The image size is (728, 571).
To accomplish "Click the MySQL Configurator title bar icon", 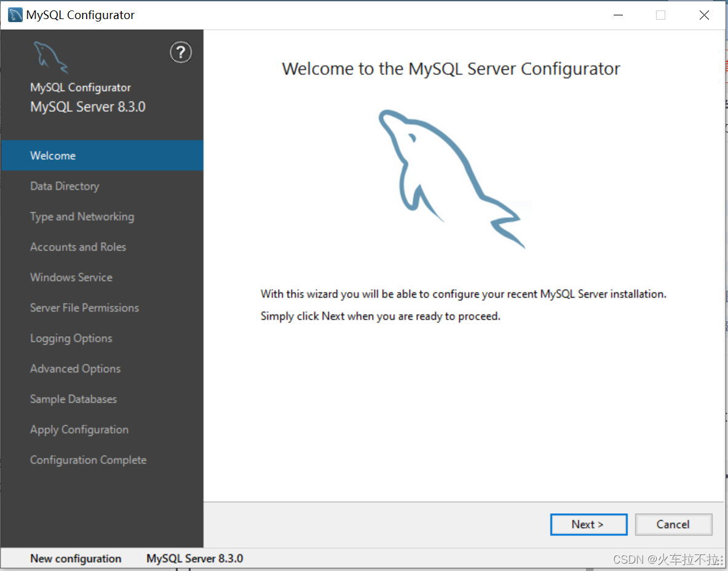I will click(x=15, y=15).
